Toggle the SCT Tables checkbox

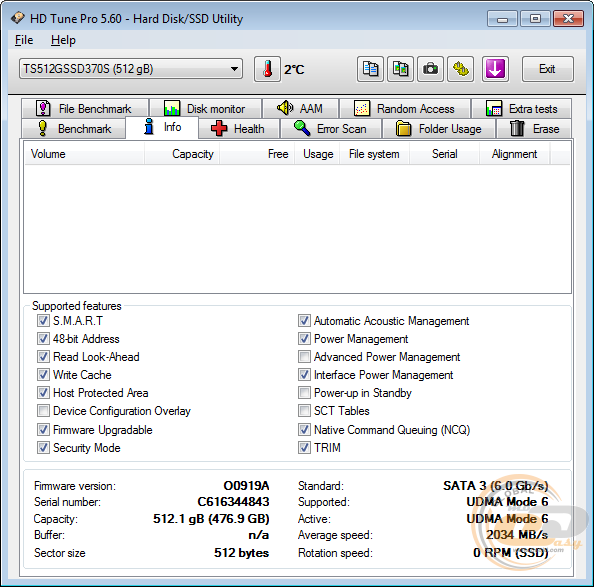tap(304, 411)
